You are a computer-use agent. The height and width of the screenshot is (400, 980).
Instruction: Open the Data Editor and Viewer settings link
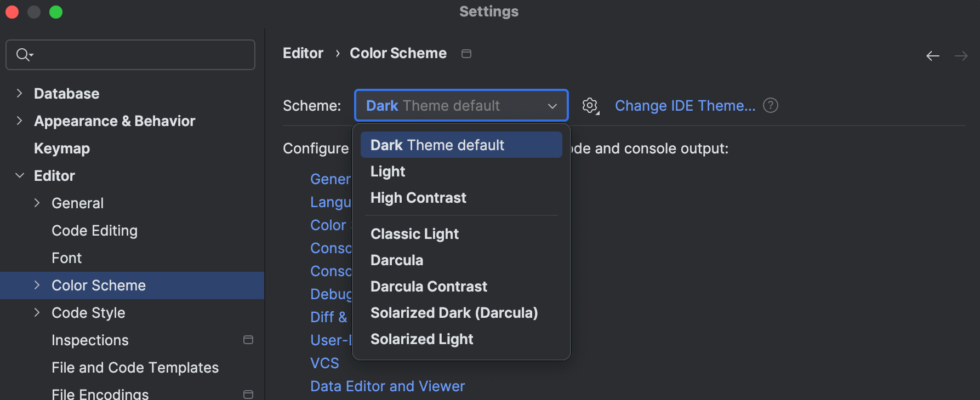(x=387, y=386)
